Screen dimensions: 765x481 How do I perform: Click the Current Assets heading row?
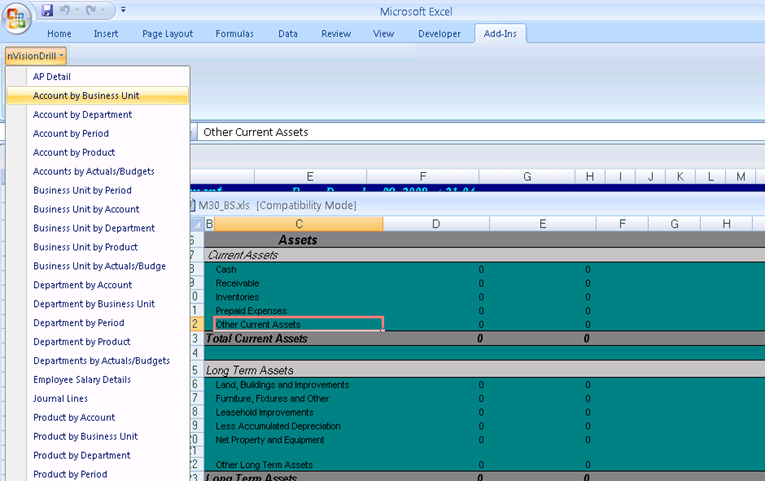484,255
